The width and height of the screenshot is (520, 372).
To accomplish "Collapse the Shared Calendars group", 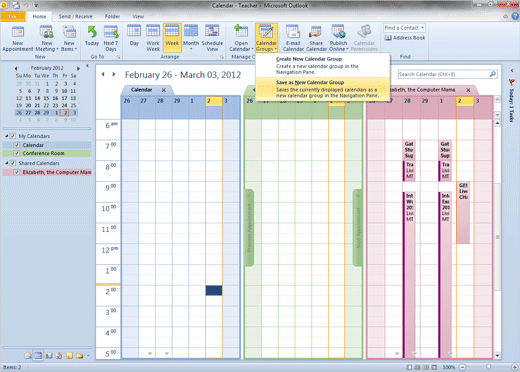I will click(7, 163).
